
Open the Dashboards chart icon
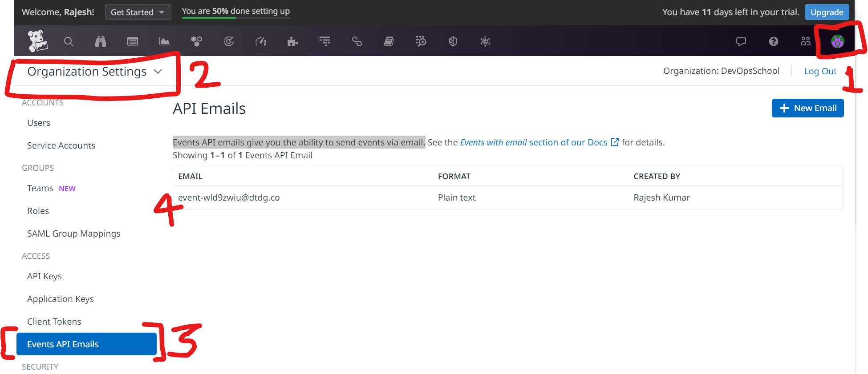pyautogui.click(x=164, y=41)
